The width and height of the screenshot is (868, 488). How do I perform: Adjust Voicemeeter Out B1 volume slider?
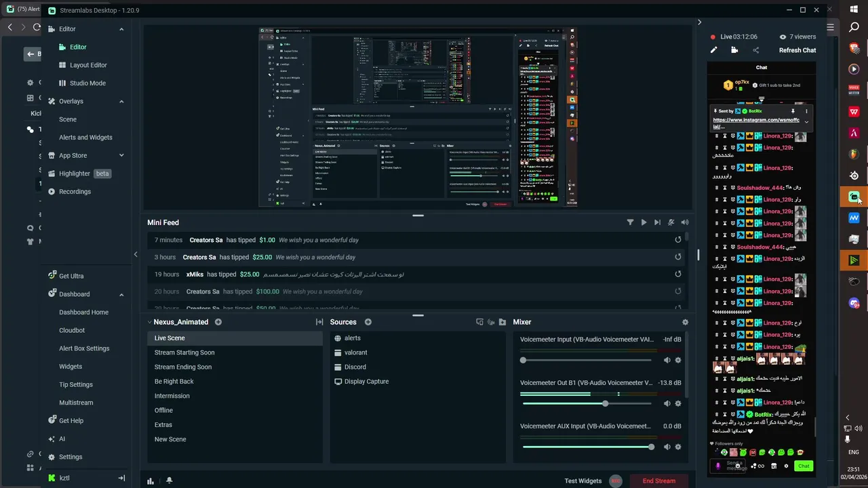point(587,403)
